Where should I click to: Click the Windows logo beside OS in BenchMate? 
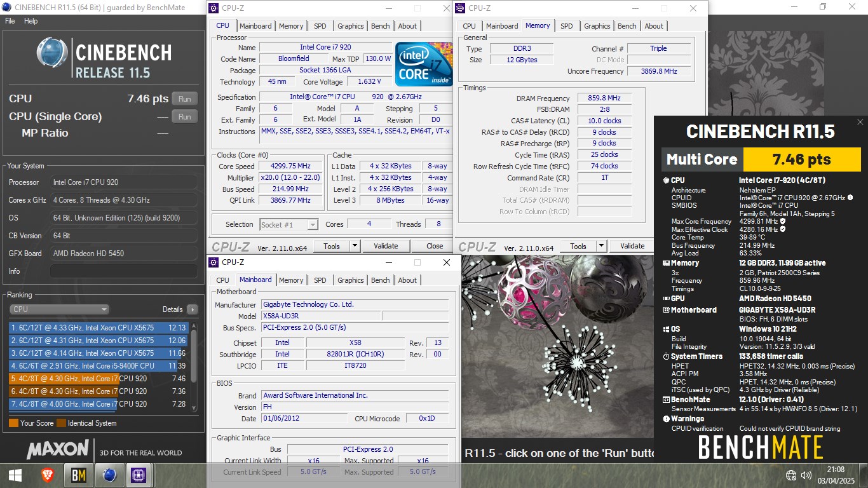pyautogui.click(x=666, y=329)
